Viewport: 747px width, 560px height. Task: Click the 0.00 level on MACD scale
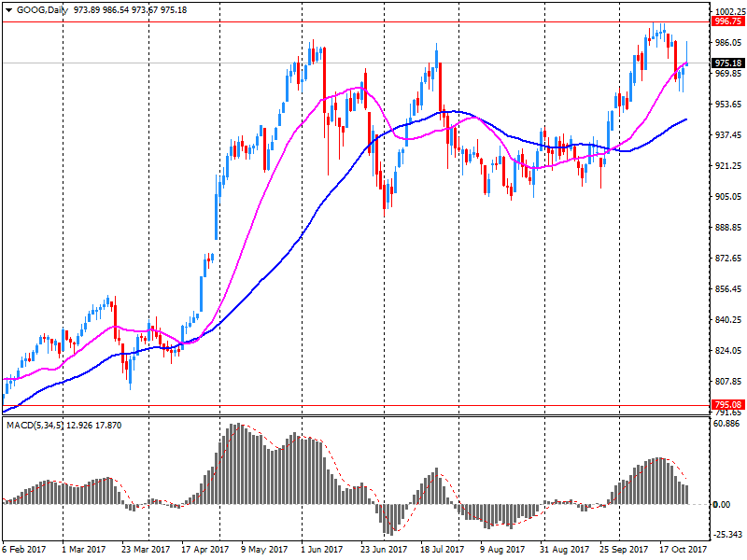(721, 505)
